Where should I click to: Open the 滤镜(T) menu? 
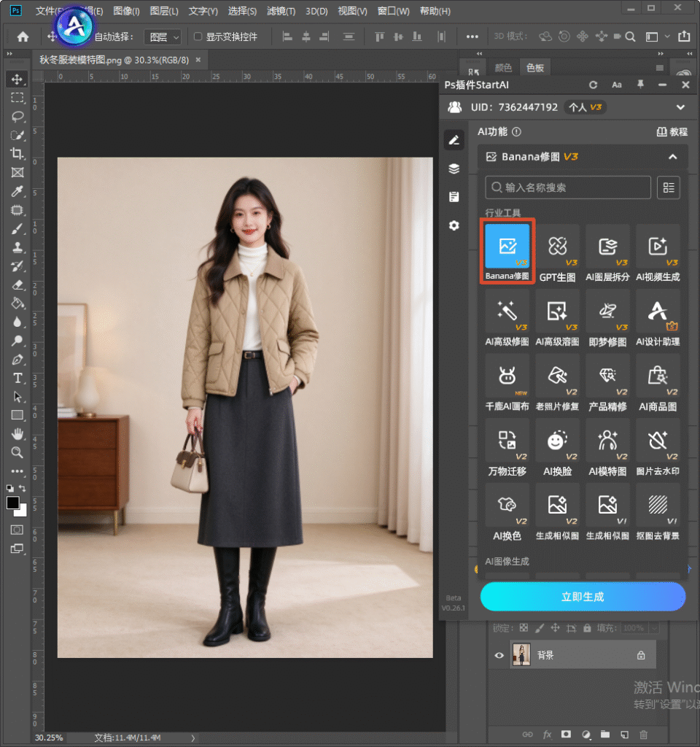click(281, 11)
